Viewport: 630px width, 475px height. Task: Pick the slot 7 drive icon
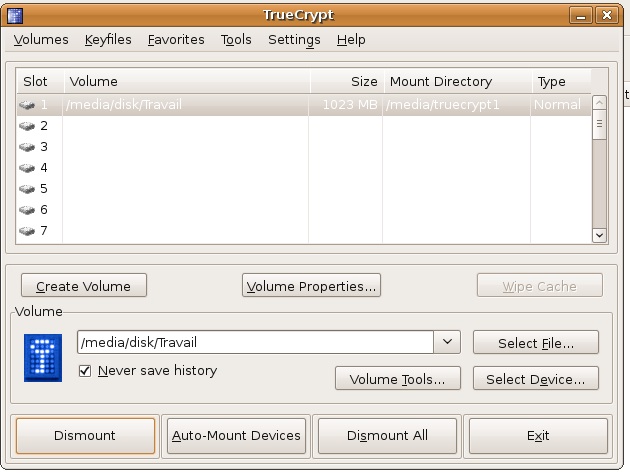point(27,231)
